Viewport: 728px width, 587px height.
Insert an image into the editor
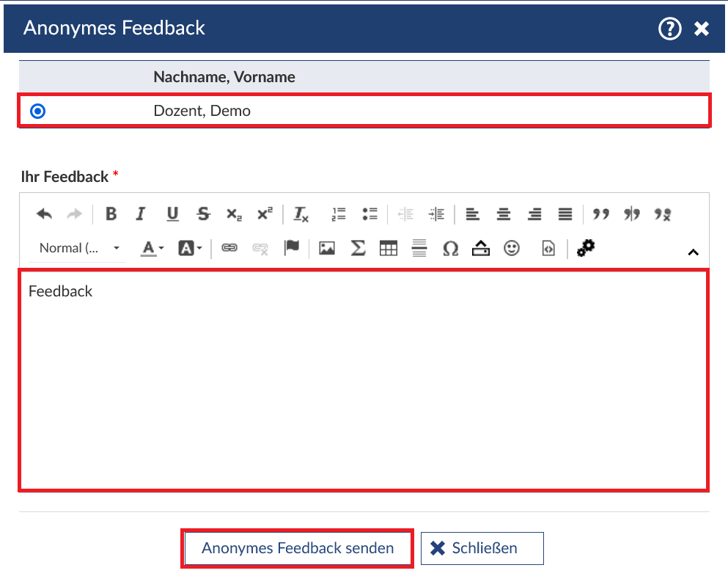[x=327, y=249]
